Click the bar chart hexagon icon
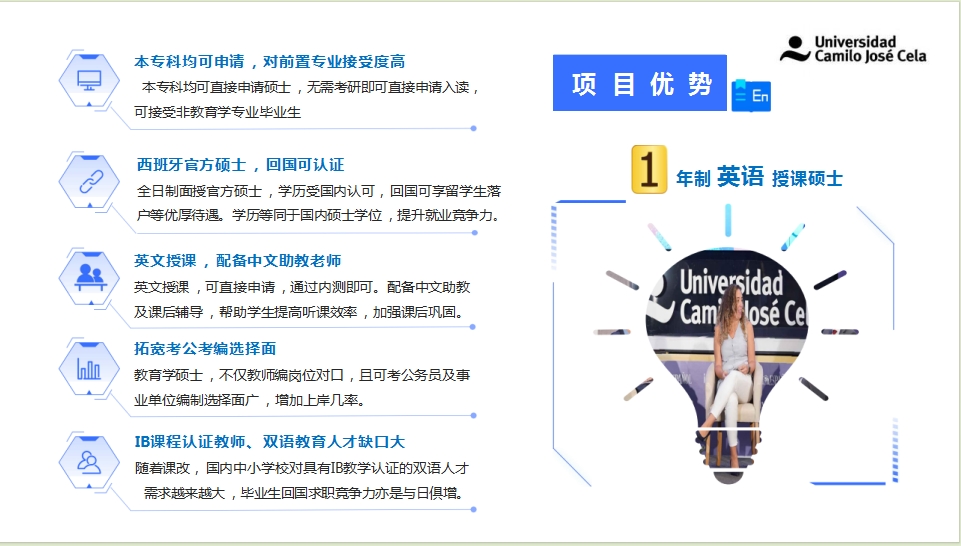Viewport: 961px width, 546px height. 89,369
